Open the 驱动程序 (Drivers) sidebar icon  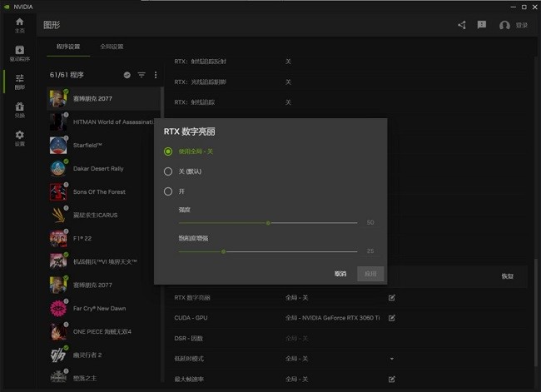tap(19, 53)
